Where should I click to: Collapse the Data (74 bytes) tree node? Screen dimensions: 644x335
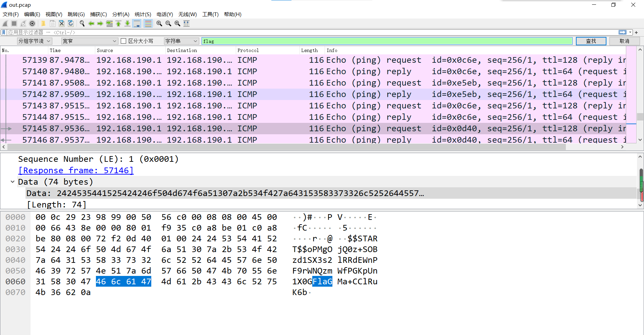click(x=12, y=182)
